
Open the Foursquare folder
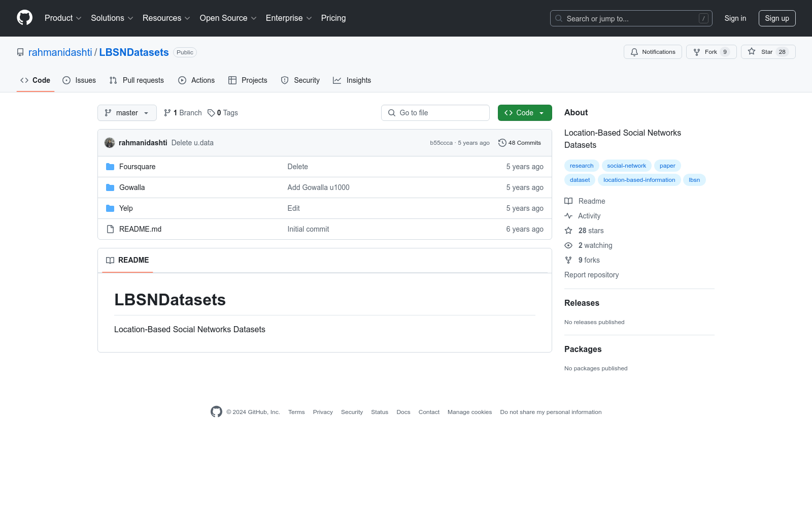(x=138, y=167)
